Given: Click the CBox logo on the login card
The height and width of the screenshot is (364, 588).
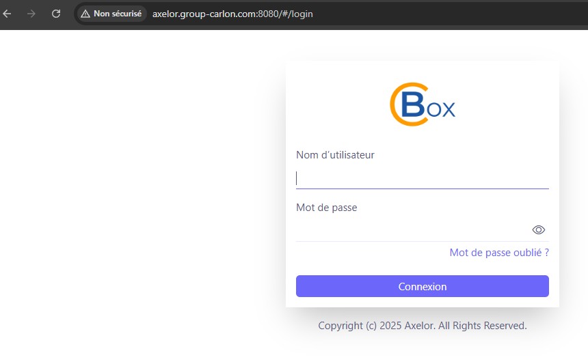Looking at the screenshot, I should tap(423, 104).
